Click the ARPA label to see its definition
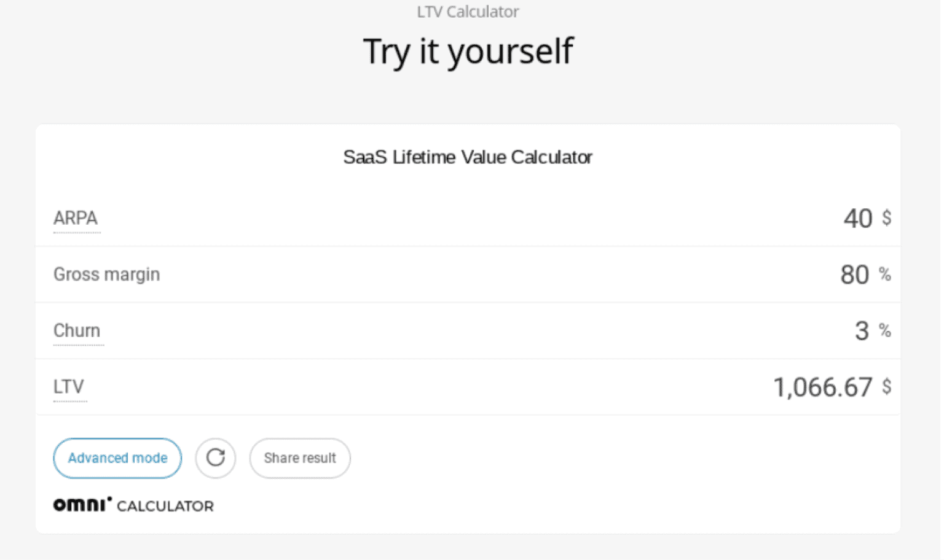This screenshot has width=944, height=560. coord(76,218)
